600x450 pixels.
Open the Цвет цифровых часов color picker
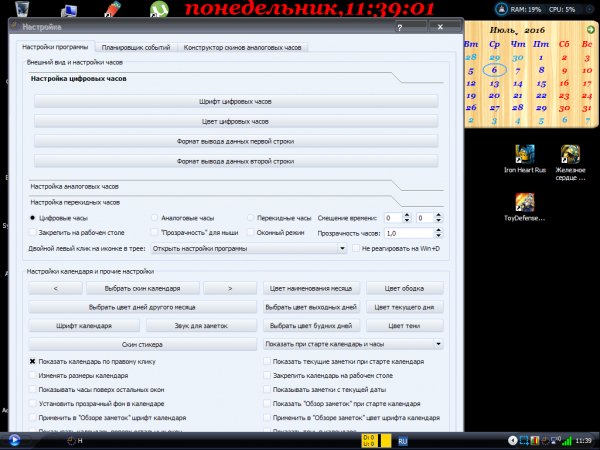235,121
